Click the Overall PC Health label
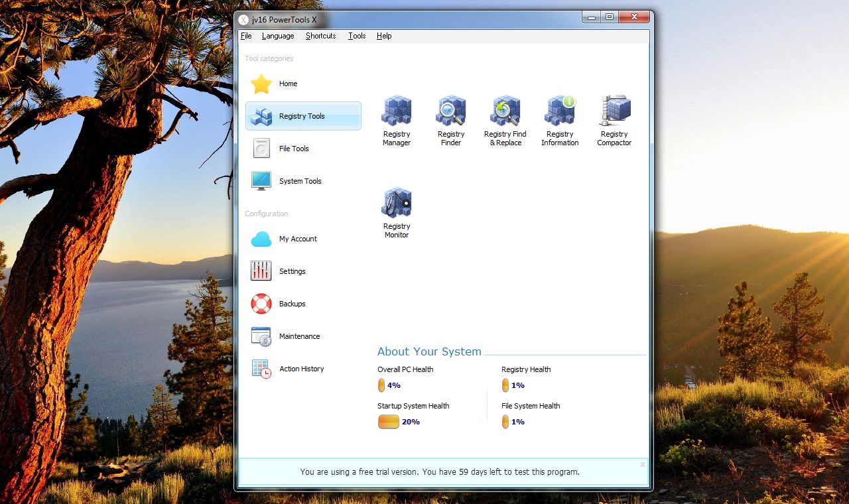Viewport: 849px width, 504px height. (x=405, y=369)
